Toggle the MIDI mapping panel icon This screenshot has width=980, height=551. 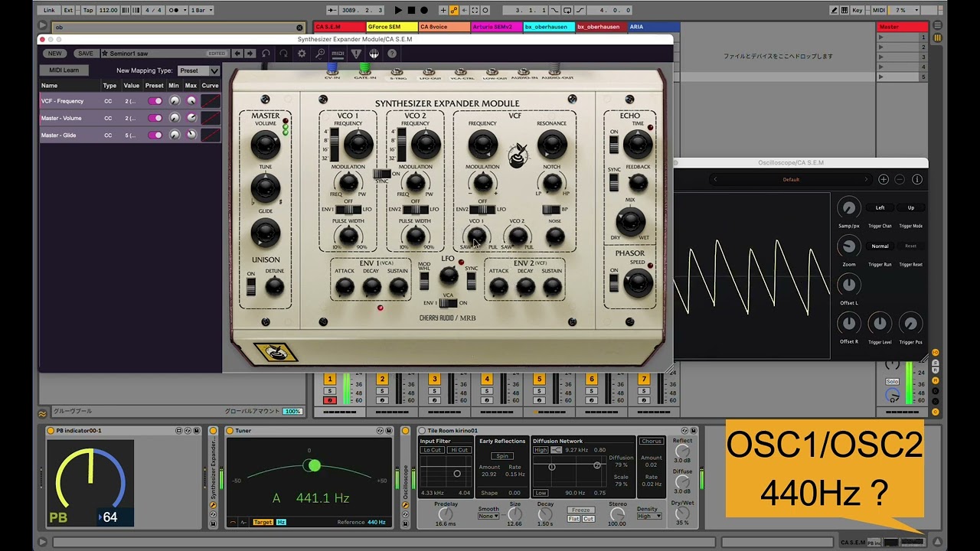coord(338,54)
